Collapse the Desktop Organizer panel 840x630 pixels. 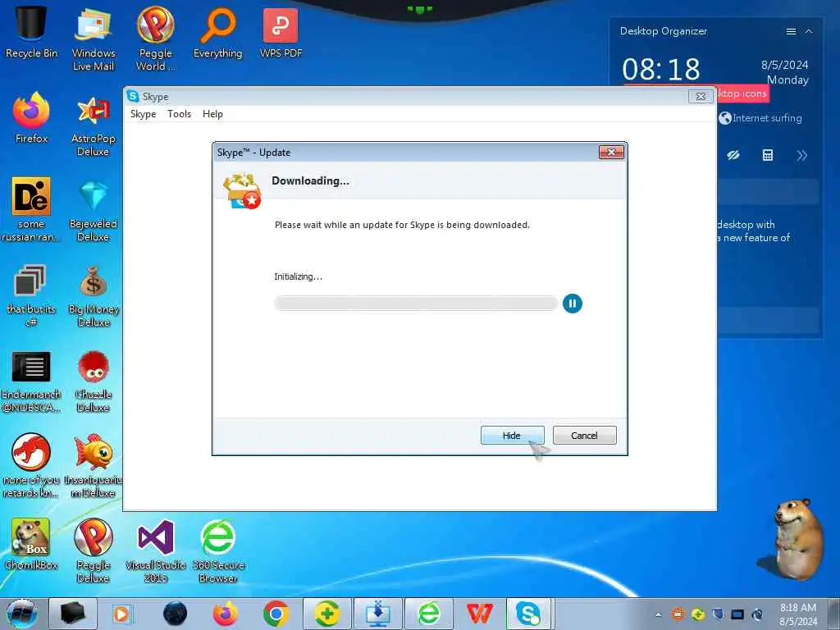(x=809, y=32)
